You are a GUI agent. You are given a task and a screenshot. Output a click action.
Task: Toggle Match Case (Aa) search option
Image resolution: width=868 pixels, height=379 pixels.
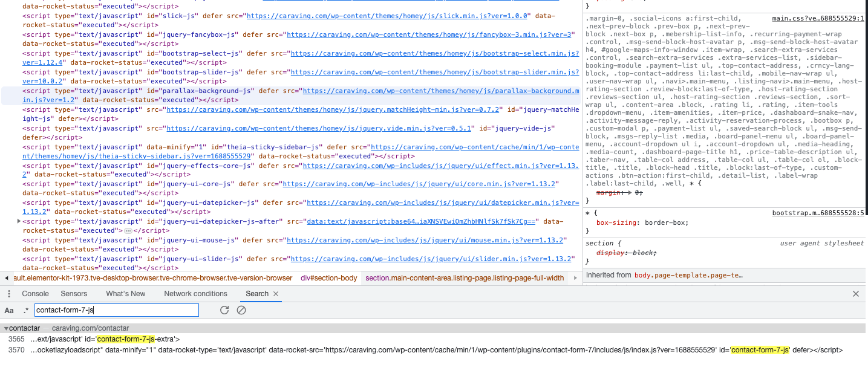pyautogui.click(x=9, y=310)
